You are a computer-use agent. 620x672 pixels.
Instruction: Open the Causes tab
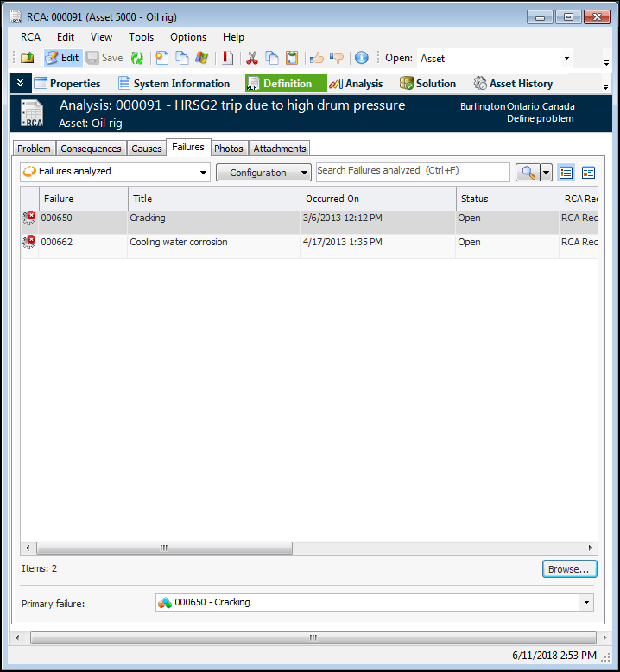tap(147, 149)
